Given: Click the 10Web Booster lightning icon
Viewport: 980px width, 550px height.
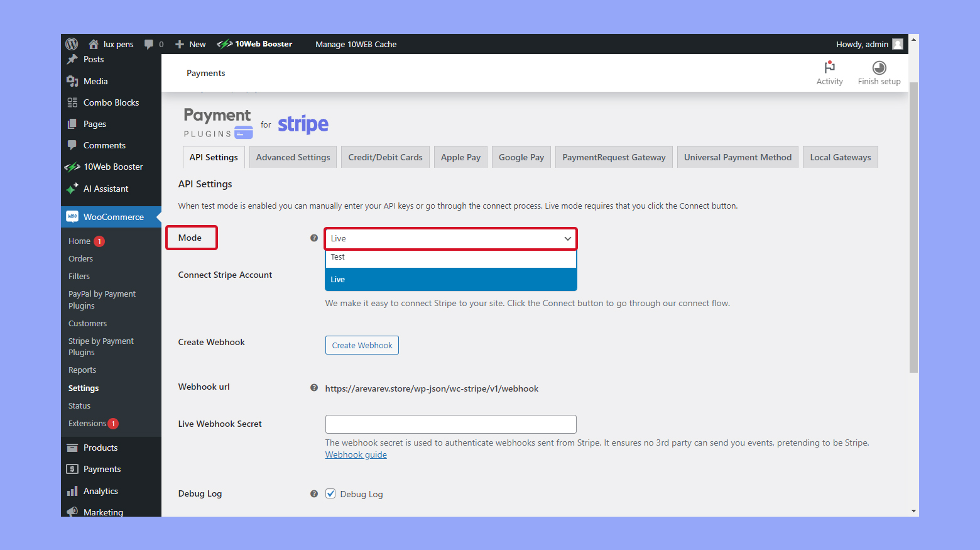Looking at the screenshot, I should [72, 166].
